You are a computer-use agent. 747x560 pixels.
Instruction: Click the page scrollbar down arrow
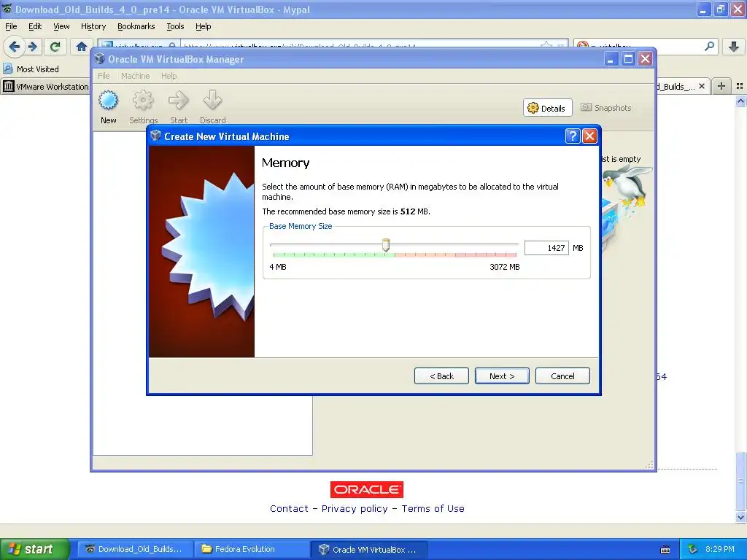click(x=740, y=517)
